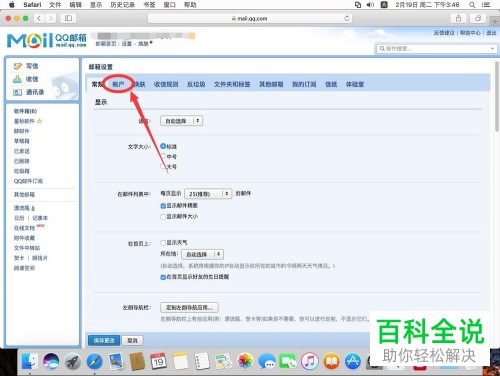The width and height of the screenshot is (500, 376).
Task: Open Calendar showing 19 in the Dock
Action: point(158,361)
